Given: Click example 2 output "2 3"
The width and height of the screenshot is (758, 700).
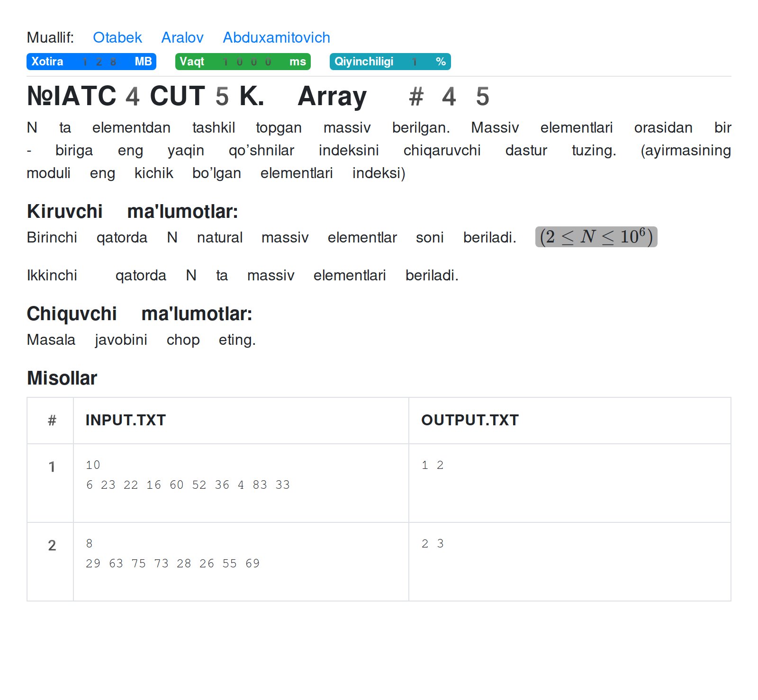Looking at the screenshot, I should pos(433,544).
